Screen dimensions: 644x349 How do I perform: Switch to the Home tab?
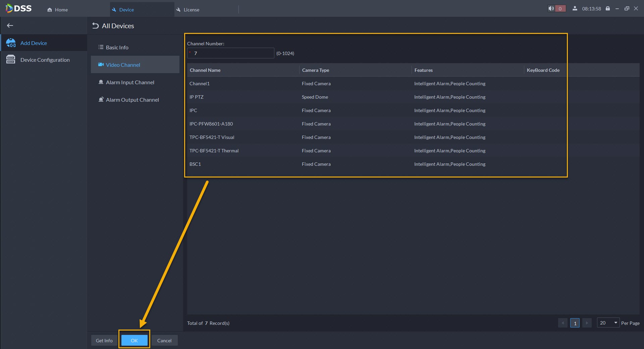pos(58,10)
